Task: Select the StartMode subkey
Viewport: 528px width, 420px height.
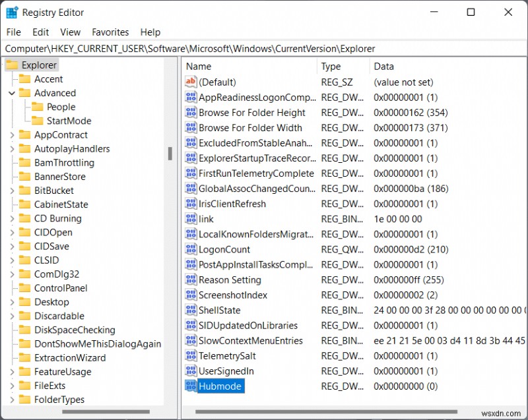Action: [x=69, y=121]
